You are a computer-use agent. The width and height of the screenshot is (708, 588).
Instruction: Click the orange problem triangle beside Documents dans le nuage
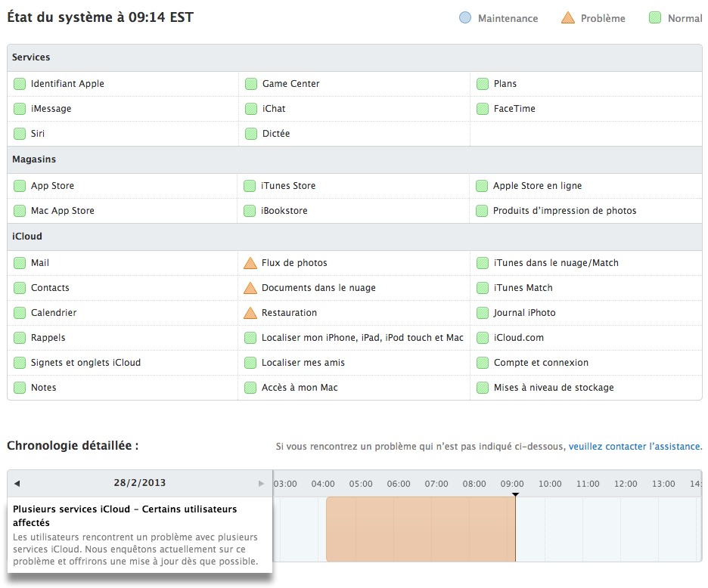coord(250,287)
